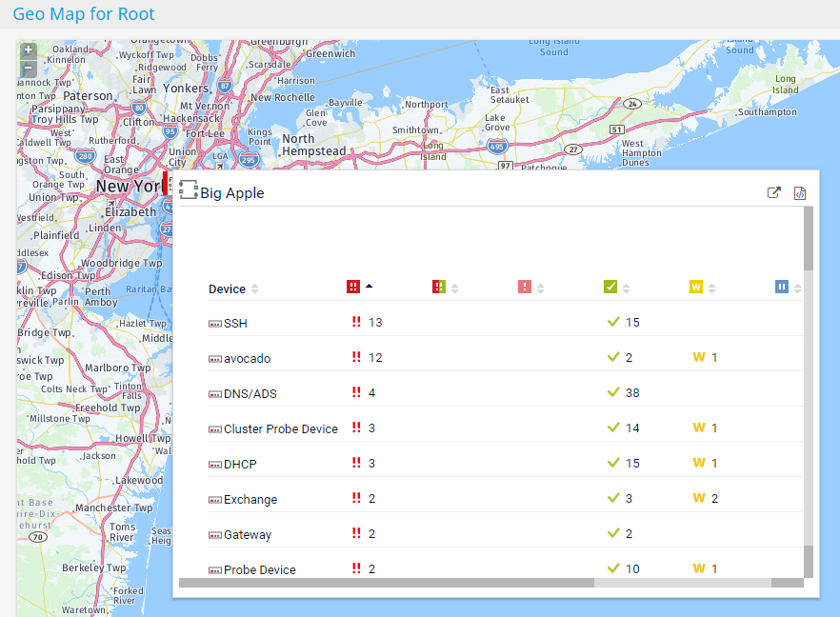Click the HTML code icon in popup header

800,192
